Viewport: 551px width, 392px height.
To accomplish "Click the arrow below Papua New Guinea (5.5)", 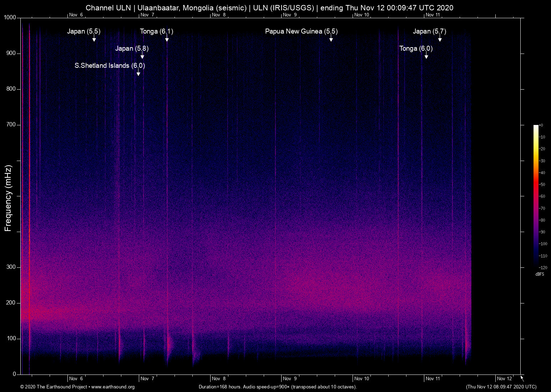I will [331, 39].
